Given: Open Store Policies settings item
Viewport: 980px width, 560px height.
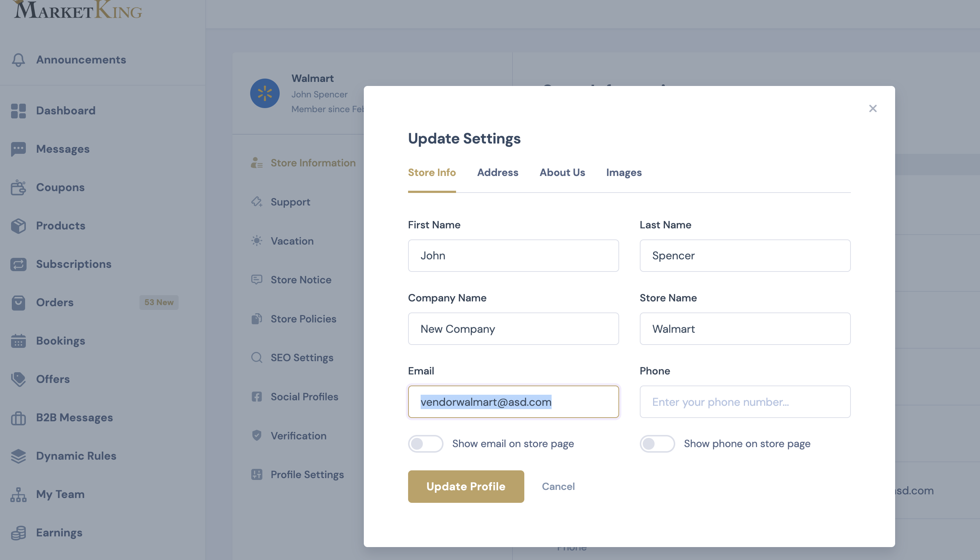Looking at the screenshot, I should coord(293,319).
